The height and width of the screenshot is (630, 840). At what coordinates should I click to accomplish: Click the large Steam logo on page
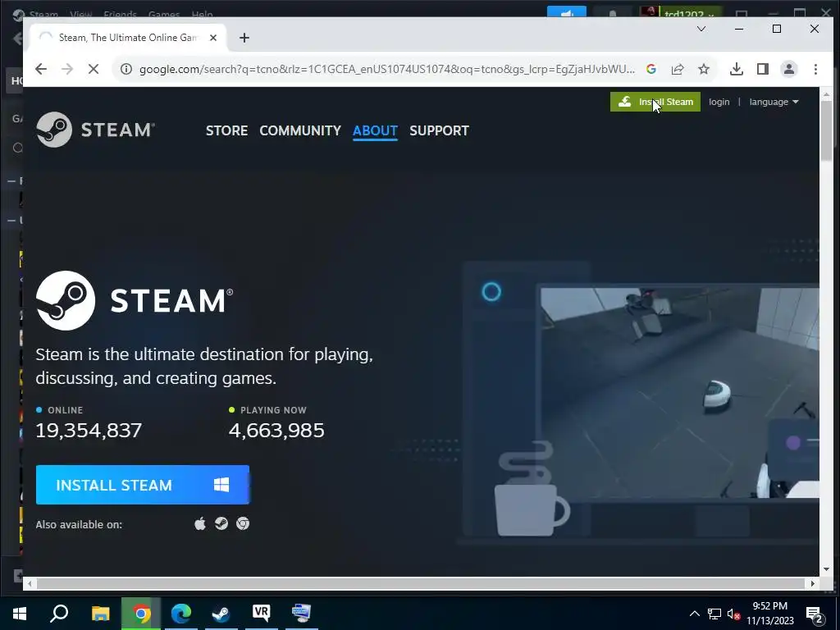pos(135,300)
